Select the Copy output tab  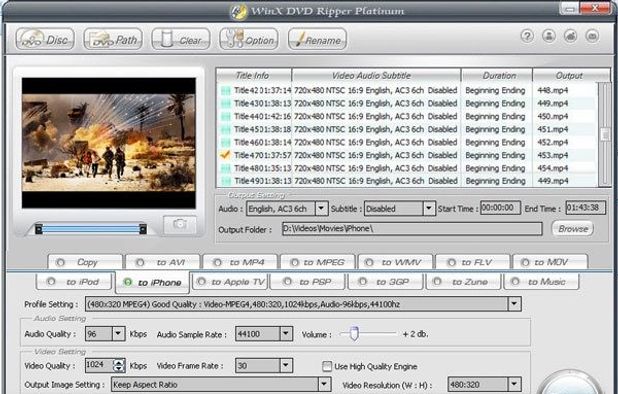[85, 262]
